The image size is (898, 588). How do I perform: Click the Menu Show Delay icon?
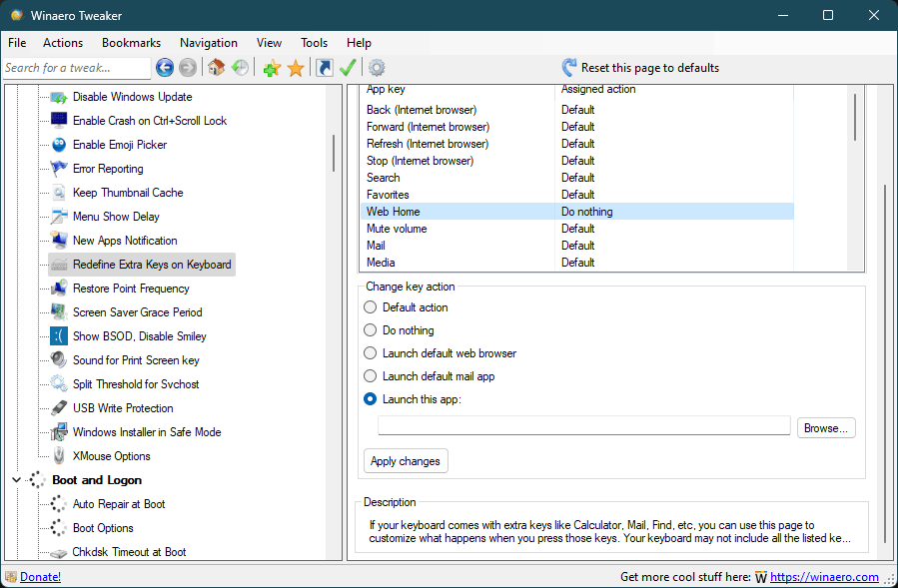(58, 217)
